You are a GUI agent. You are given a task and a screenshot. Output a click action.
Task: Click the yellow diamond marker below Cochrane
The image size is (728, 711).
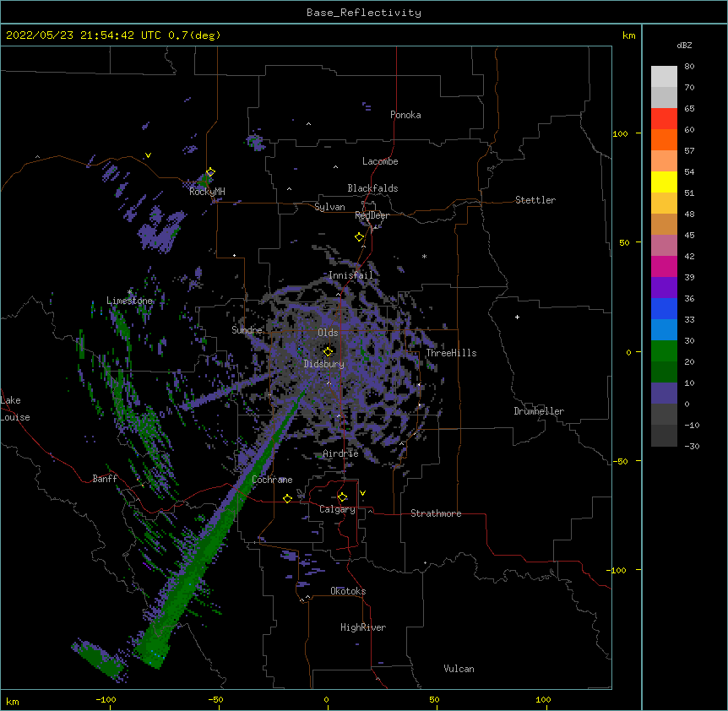coord(287,498)
